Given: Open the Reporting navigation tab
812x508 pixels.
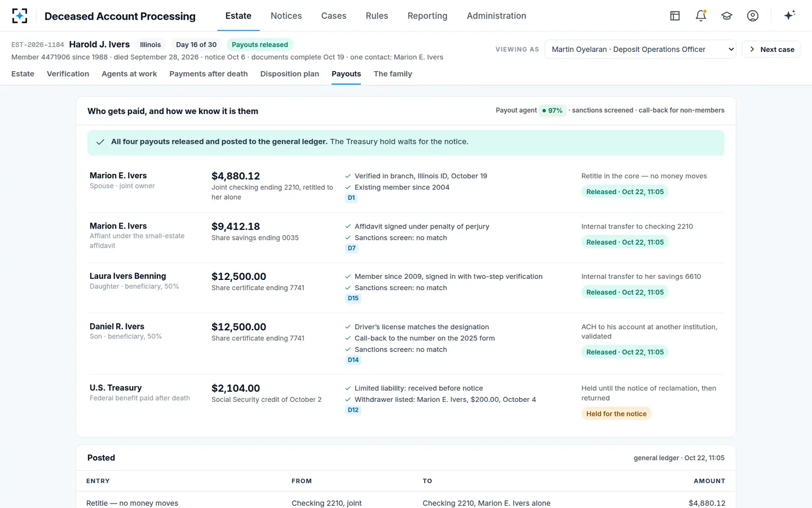Looking at the screenshot, I should click(427, 16).
